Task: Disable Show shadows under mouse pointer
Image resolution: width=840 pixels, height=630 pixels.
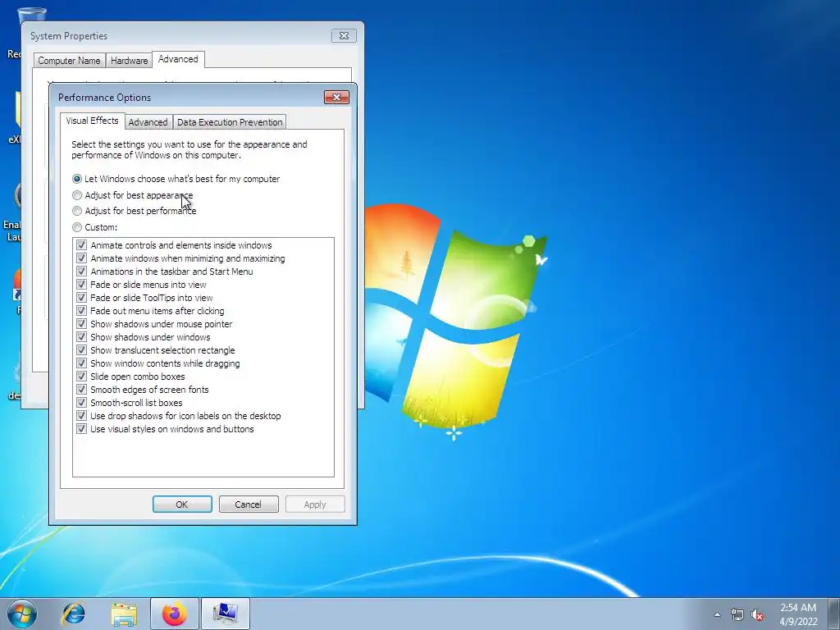Action: coord(81,324)
